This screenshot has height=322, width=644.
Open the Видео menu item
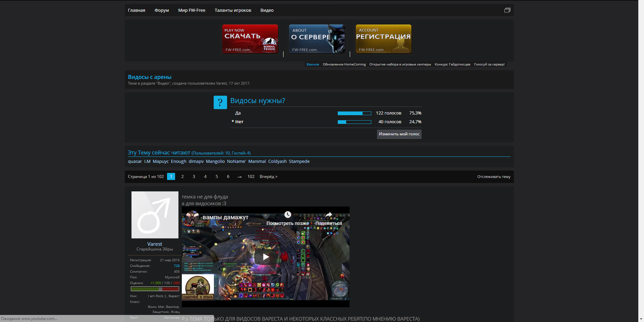[267, 10]
